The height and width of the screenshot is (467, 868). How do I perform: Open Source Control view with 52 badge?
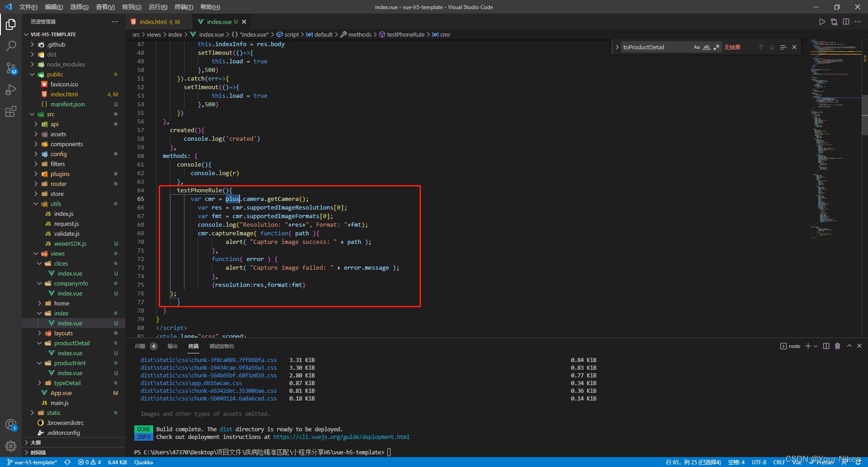(11, 68)
